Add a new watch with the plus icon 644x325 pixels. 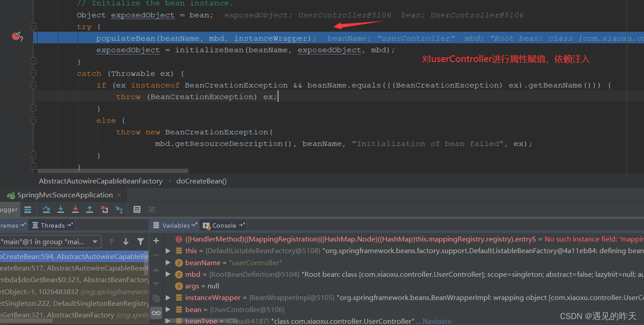(x=156, y=241)
